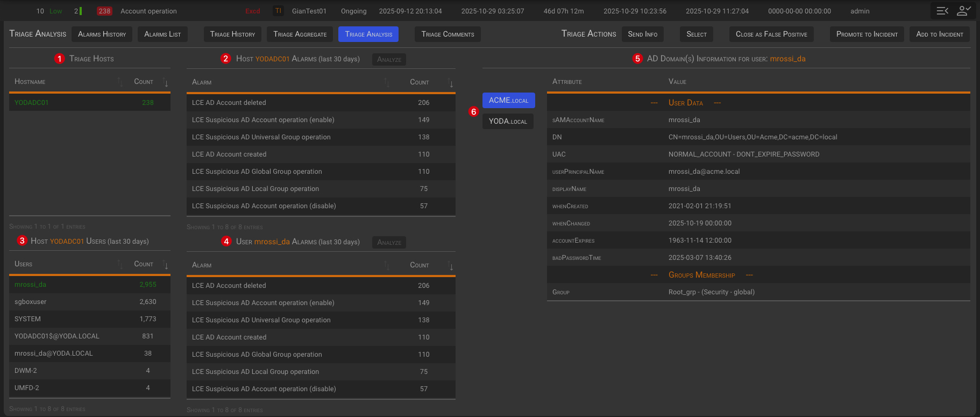This screenshot has width=980, height=417.
Task: Click Close as False Positive button
Action: click(x=771, y=34)
